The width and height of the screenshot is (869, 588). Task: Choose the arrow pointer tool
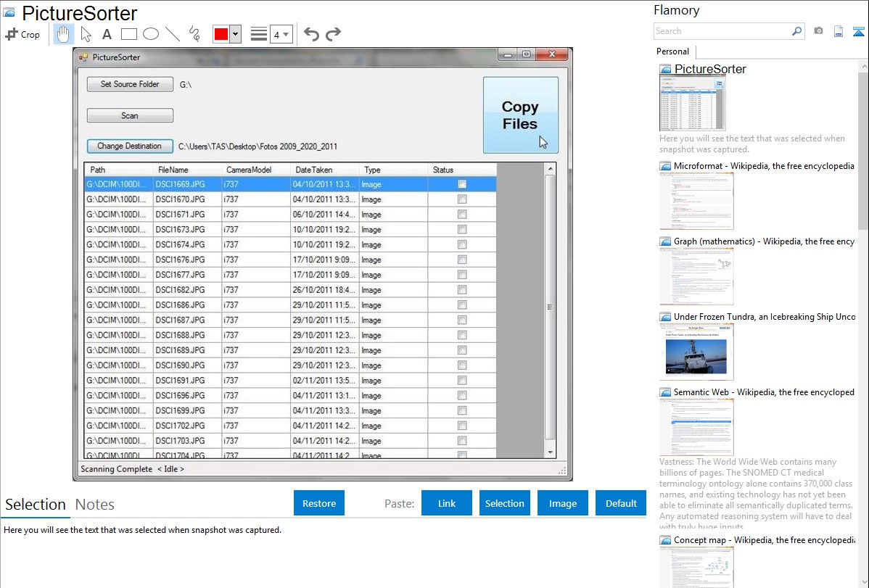86,34
